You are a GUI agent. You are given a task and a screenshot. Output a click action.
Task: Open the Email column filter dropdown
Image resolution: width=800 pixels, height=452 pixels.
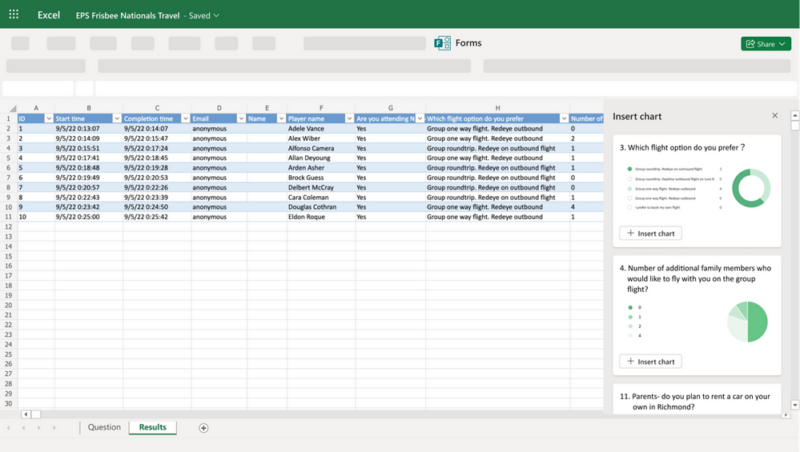(x=241, y=118)
